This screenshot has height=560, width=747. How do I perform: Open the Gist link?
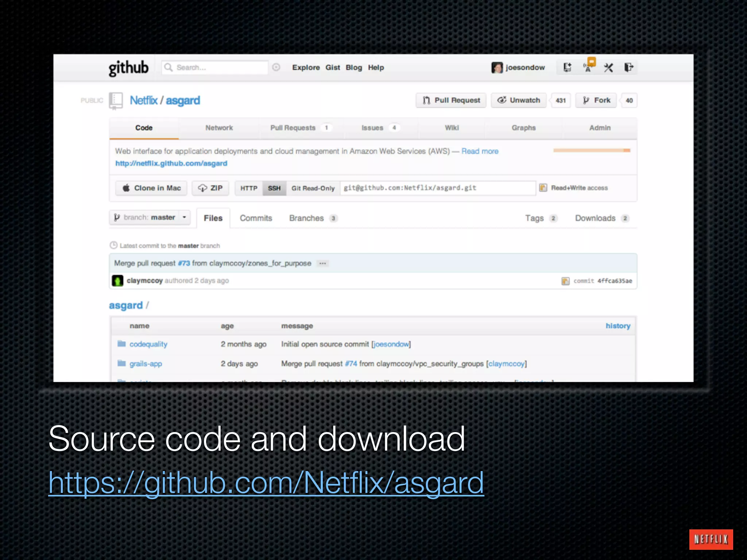[x=333, y=67]
